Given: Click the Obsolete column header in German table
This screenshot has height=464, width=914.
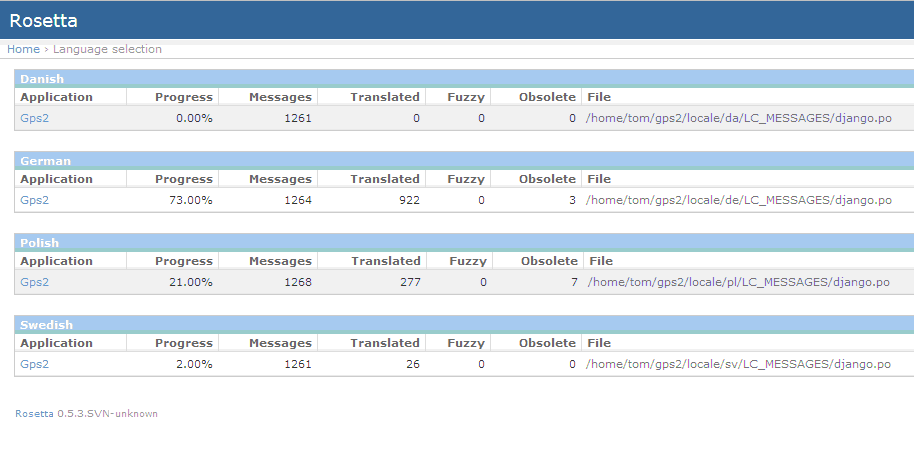Looking at the screenshot, I should coord(547,179).
